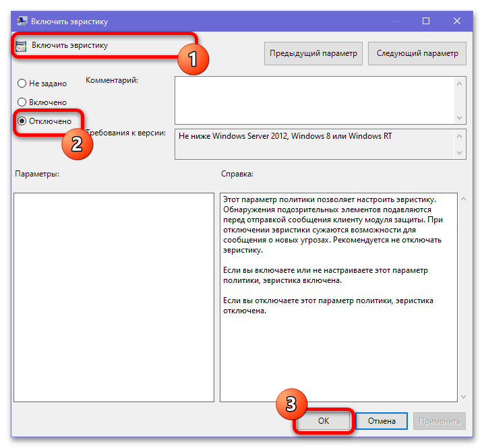Click the 'Справка:' label
Image resolution: width=484 pixels, height=448 pixels.
237,174
